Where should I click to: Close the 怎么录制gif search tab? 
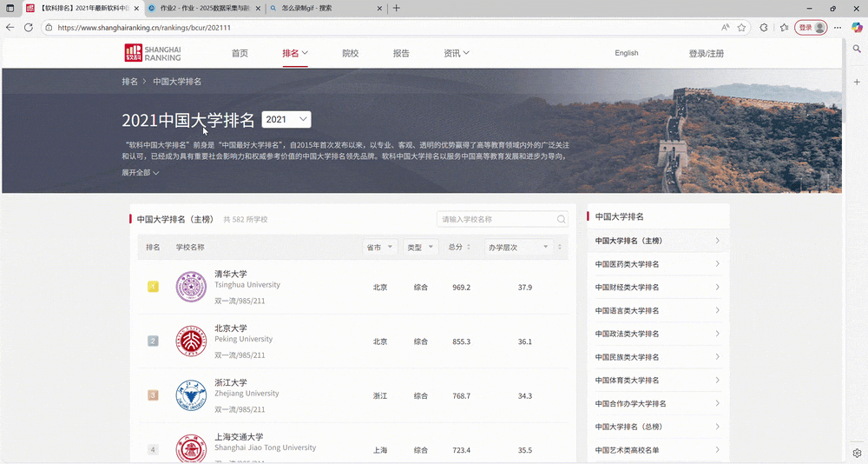(379, 9)
